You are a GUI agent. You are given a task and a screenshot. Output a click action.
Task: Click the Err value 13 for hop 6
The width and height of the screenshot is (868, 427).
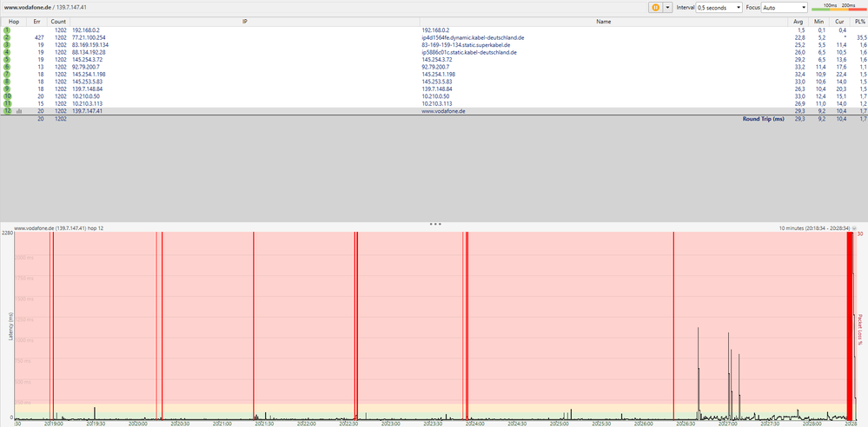pyautogui.click(x=42, y=67)
